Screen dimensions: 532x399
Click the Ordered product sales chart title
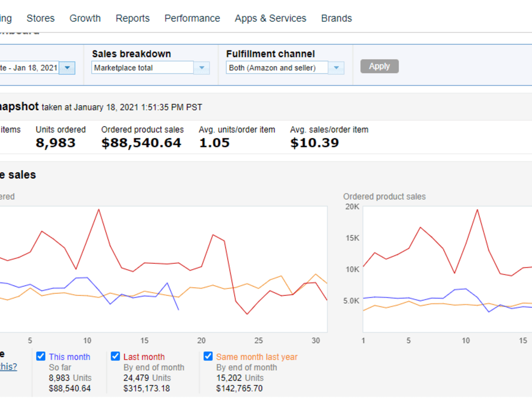click(x=385, y=196)
